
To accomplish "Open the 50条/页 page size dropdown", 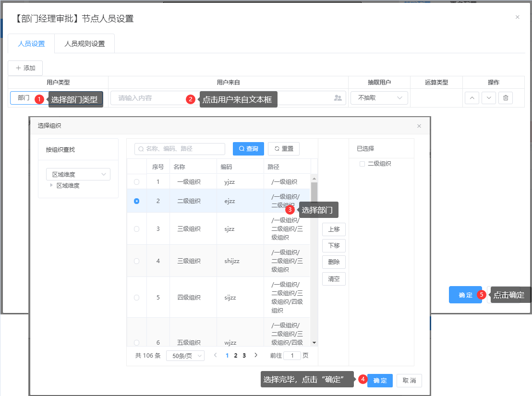I will (185, 356).
